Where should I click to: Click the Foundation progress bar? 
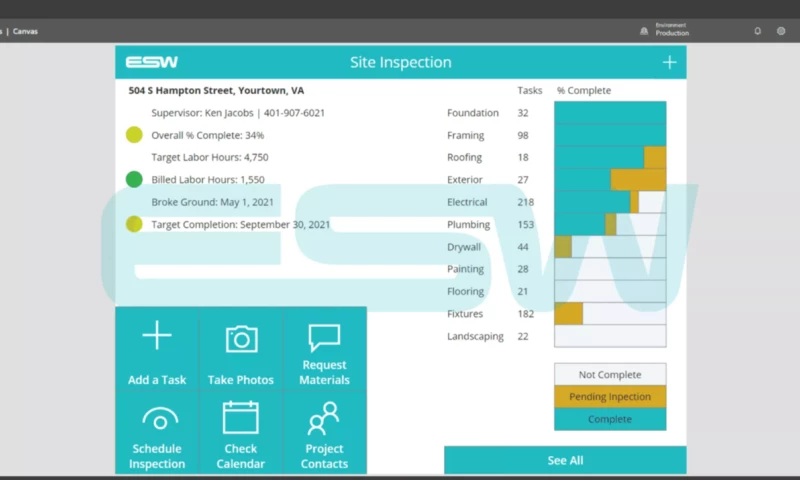pyautogui.click(x=610, y=113)
